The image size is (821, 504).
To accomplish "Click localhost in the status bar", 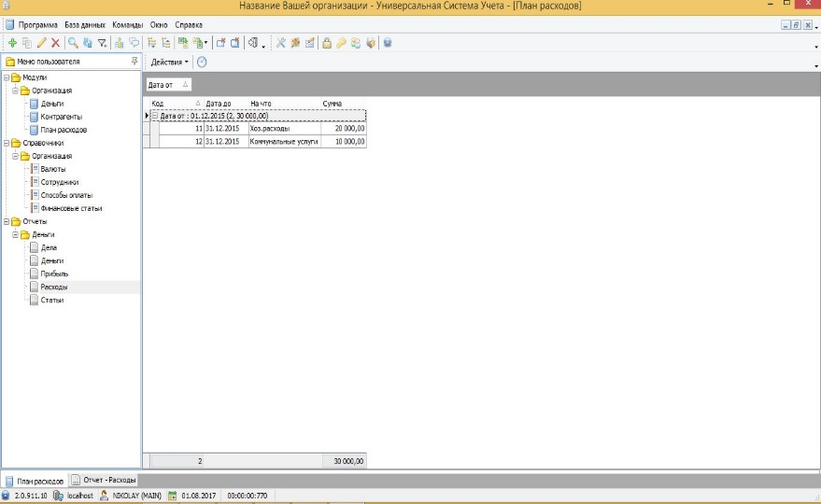I will pyautogui.click(x=80, y=495).
